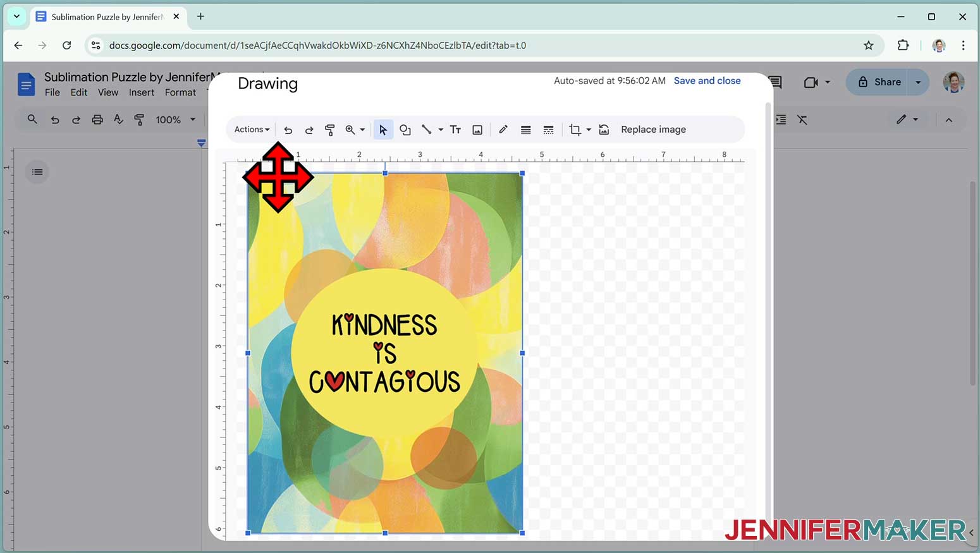Image resolution: width=980 pixels, height=553 pixels.
Task: Bookmark this page with the star
Action: 869,46
